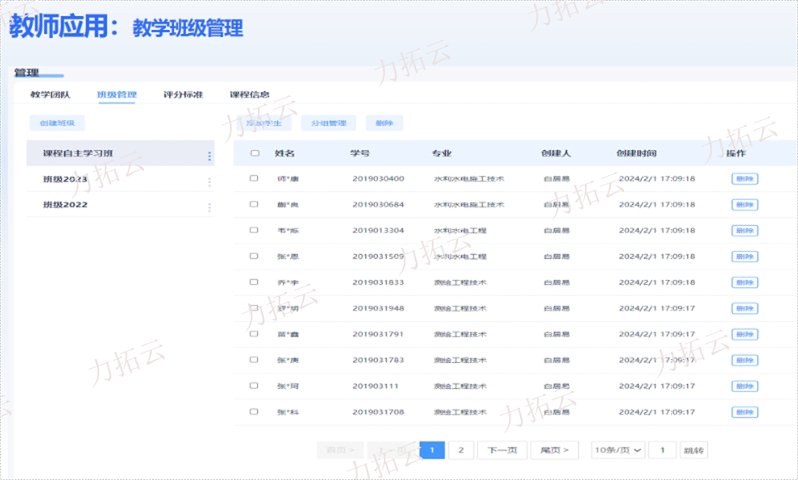Check the box for student 2019013304
The width and height of the screenshot is (798, 480).
point(254,230)
